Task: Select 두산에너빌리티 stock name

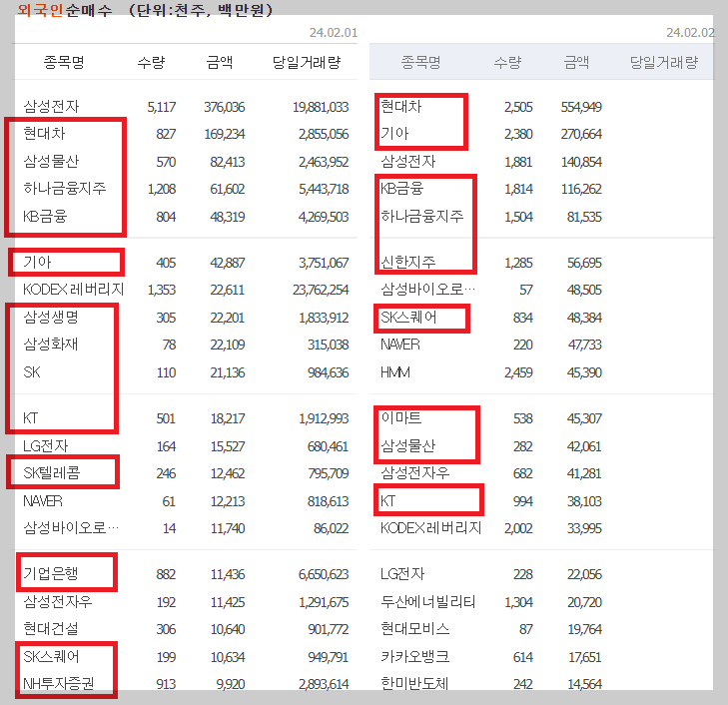Action: pos(428,601)
